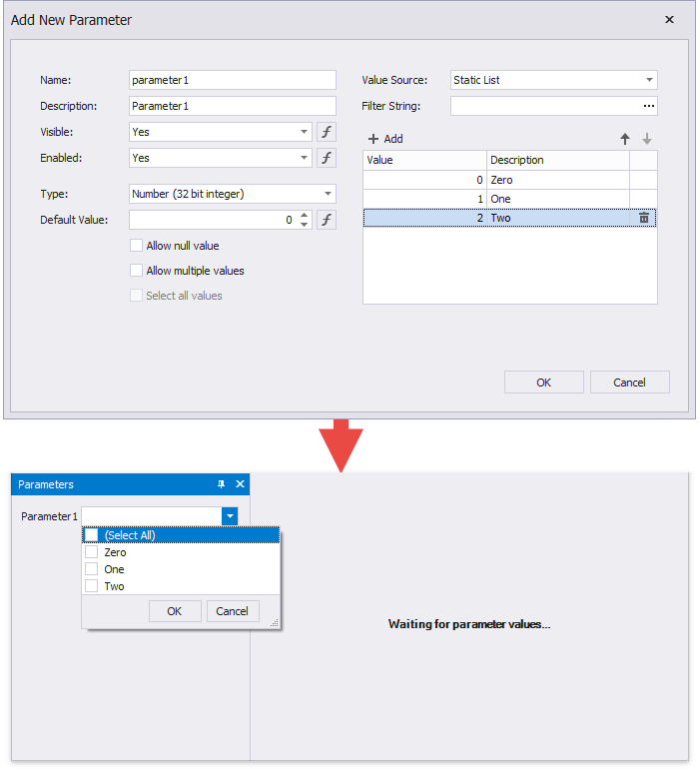Open expression editor for Visible property
700x769 pixels.
[x=327, y=132]
